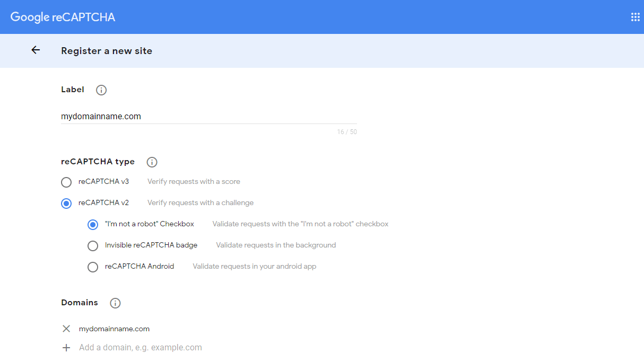
Task: Click the reCAPTCHA type section heading
Action: pos(98,162)
